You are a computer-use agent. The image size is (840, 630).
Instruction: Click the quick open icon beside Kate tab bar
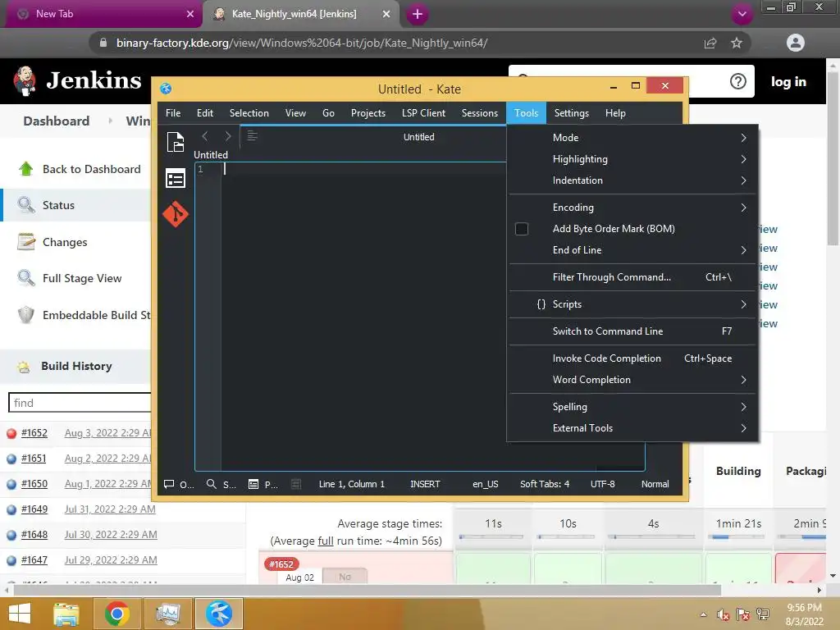click(252, 136)
